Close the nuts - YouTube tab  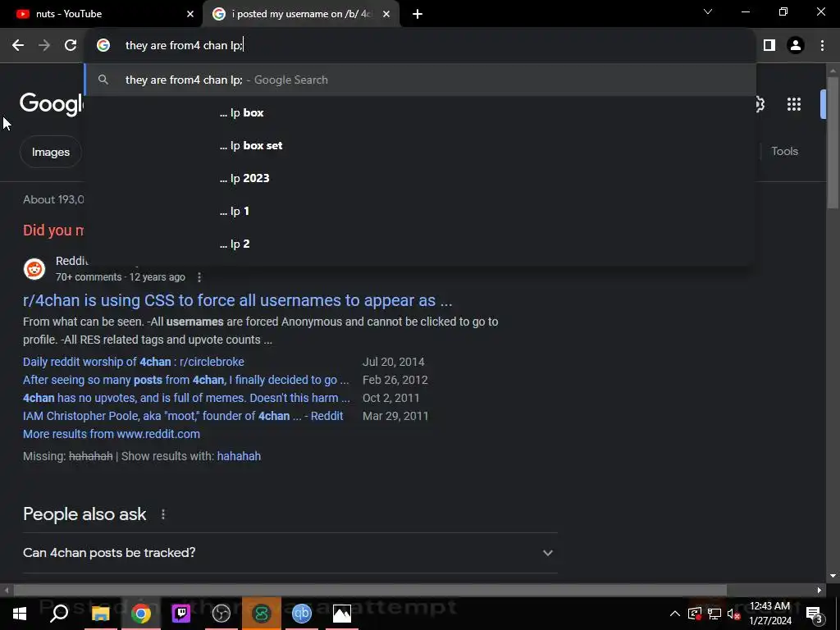click(x=190, y=15)
